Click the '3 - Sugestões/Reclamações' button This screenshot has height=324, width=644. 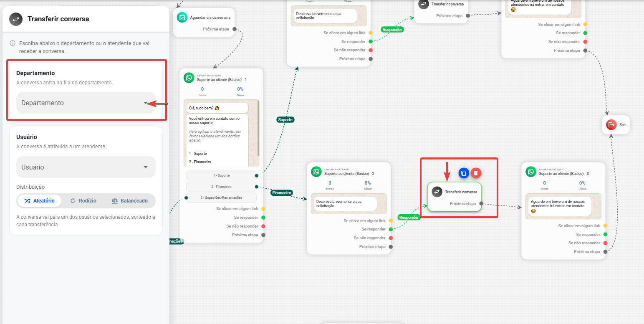click(x=221, y=197)
